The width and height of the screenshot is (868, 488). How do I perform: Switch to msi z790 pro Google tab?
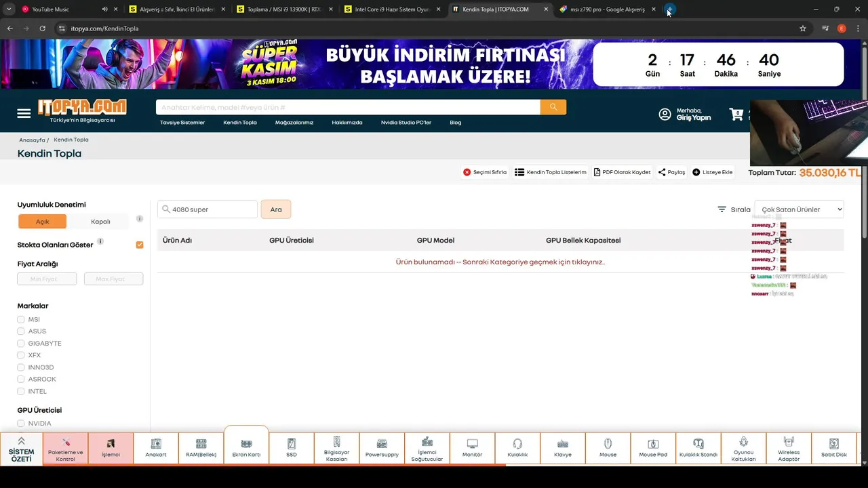point(608,9)
